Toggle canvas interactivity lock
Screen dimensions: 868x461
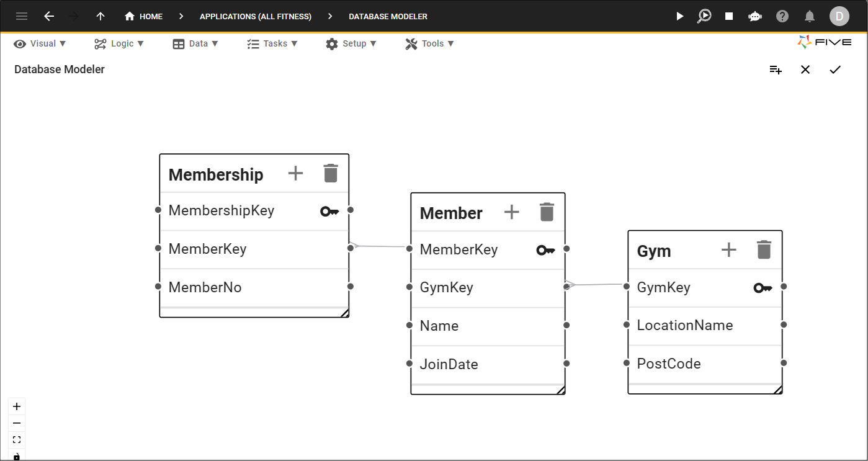coord(17,456)
